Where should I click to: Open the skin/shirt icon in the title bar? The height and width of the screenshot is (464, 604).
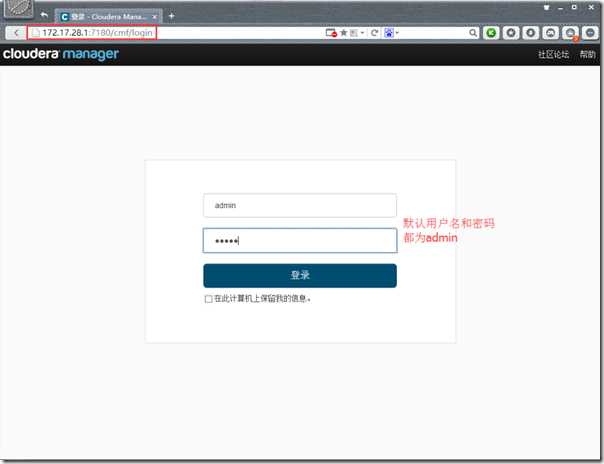(x=546, y=7)
